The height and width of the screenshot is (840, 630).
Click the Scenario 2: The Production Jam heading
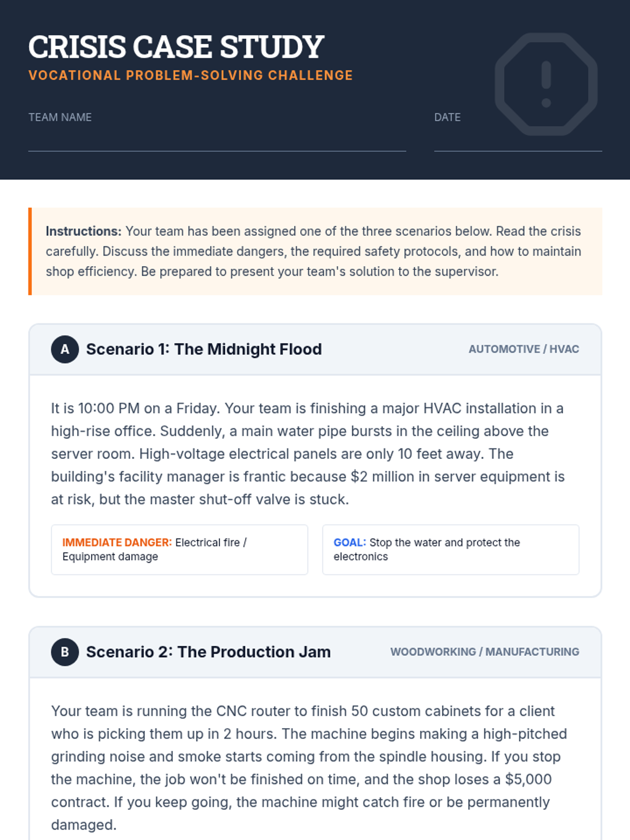click(208, 652)
